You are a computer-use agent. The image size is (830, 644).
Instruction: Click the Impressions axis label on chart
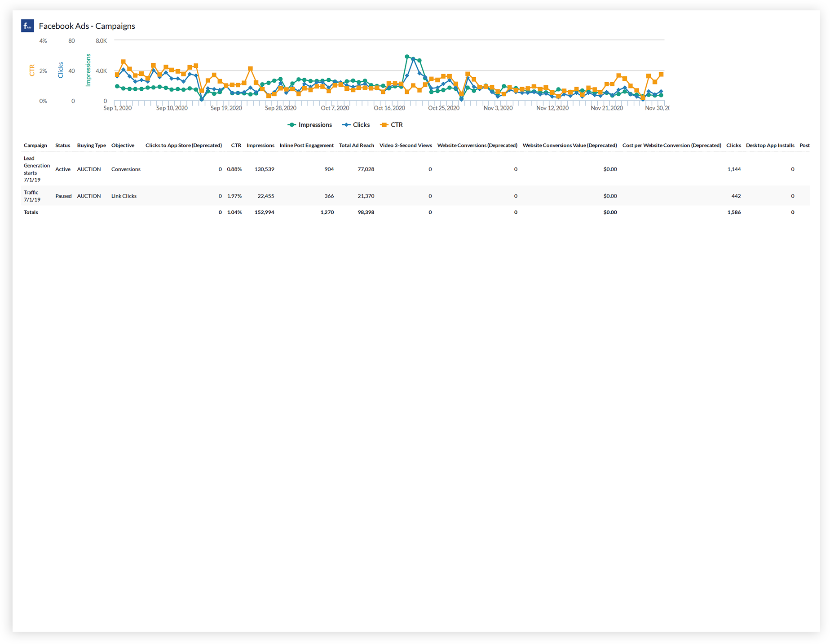click(88, 71)
